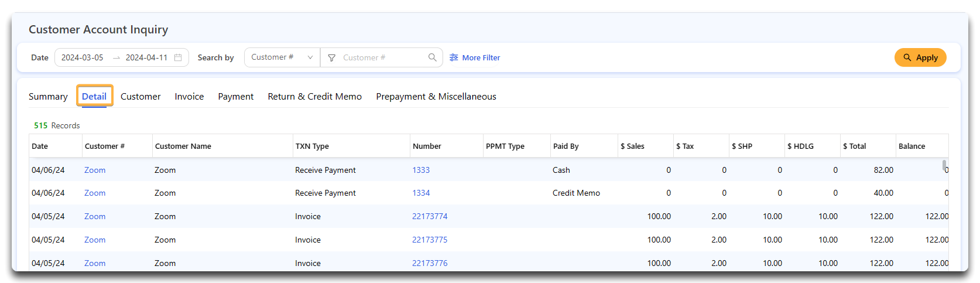Click the 40.00 total value
The height and width of the screenshot is (283, 980).
tap(883, 193)
